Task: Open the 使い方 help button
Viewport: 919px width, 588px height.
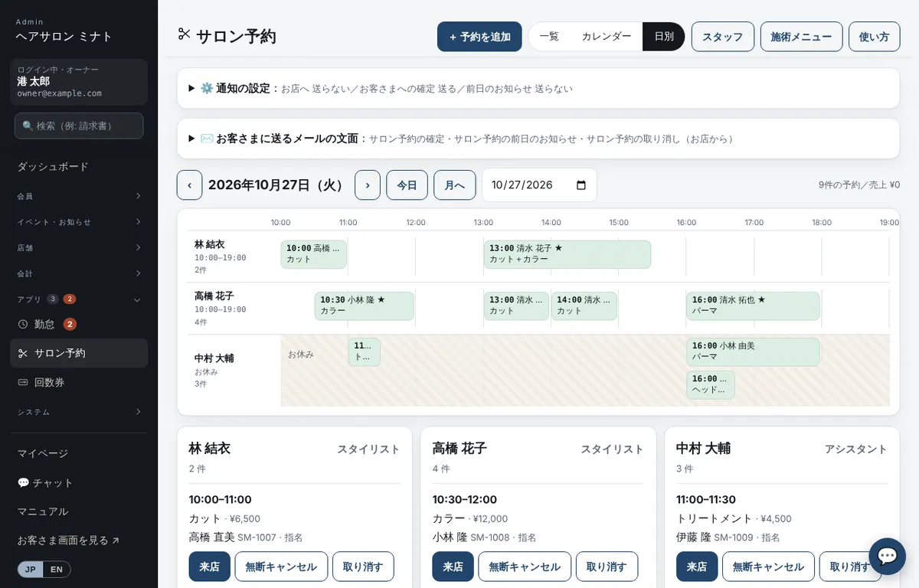Action: (x=874, y=36)
